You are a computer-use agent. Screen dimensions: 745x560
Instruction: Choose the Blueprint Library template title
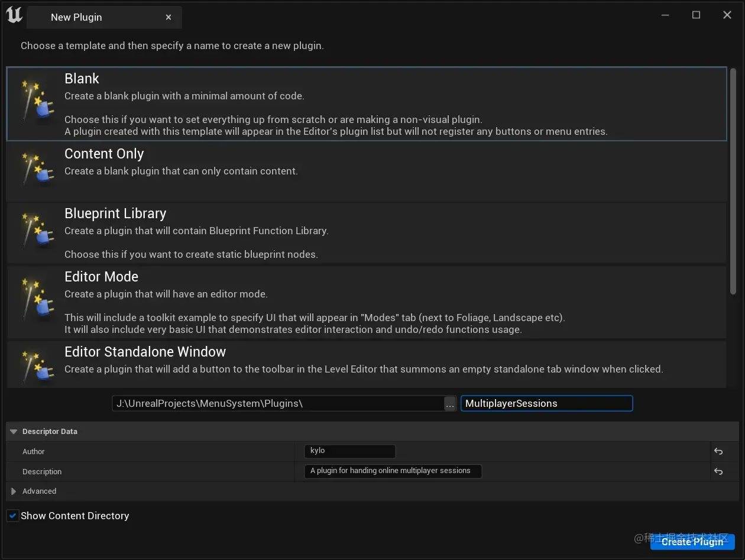coord(115,213)
